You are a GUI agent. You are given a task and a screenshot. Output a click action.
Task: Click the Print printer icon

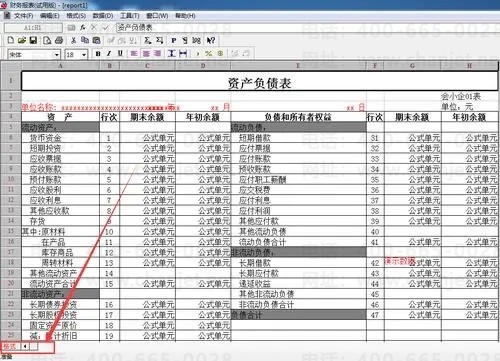[59, 40]
